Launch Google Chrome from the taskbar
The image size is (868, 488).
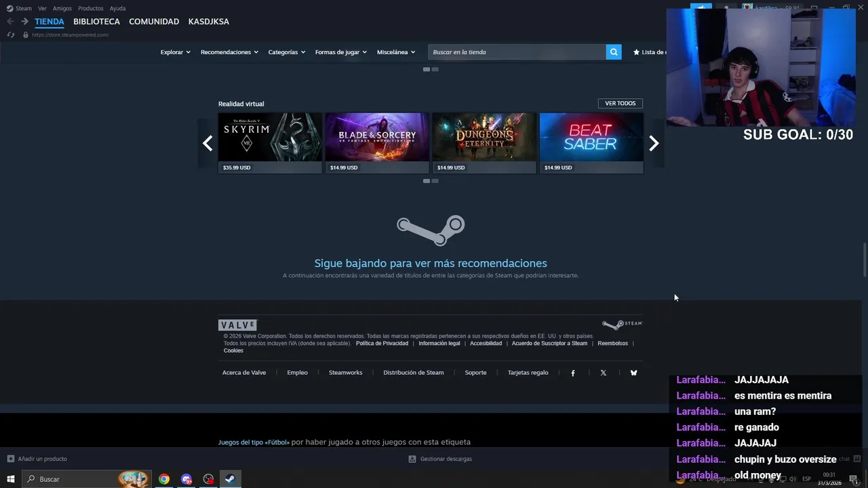click(164, 479)
